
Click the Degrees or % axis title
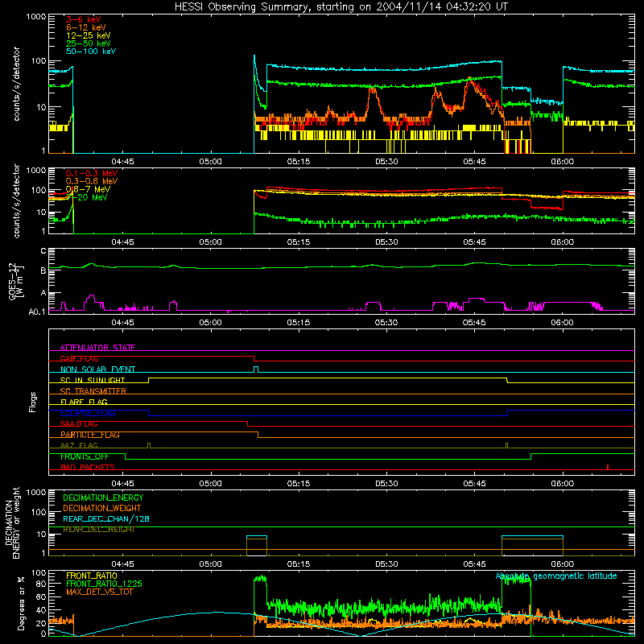pyautogui.click(x=21, y=603)
